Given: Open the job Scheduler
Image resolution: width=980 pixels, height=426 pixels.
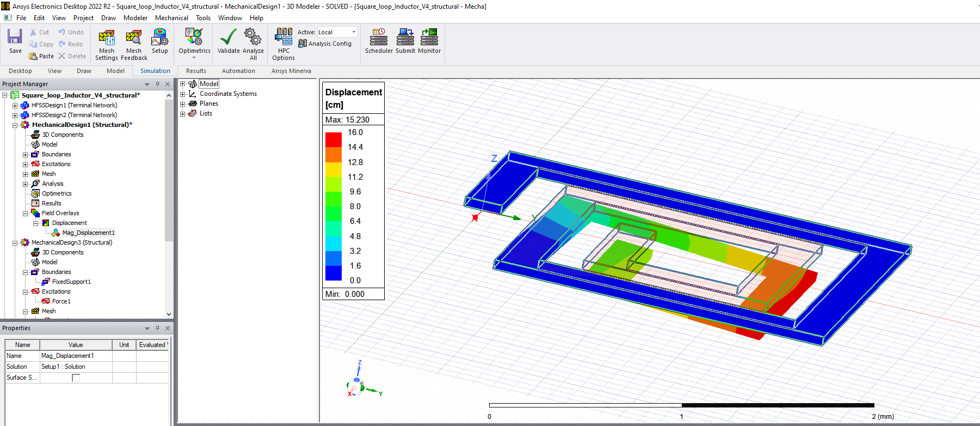Looking at the screenshot, I should (379, 37).
